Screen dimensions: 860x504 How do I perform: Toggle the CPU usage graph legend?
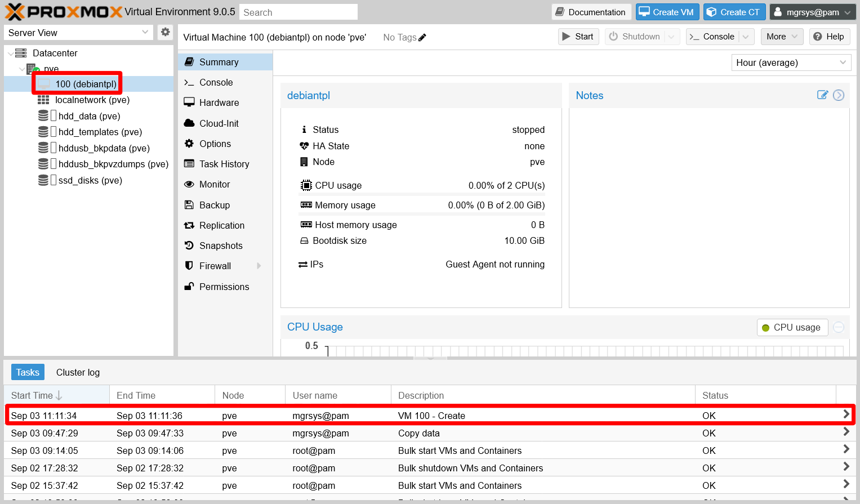tap(791, 327)
